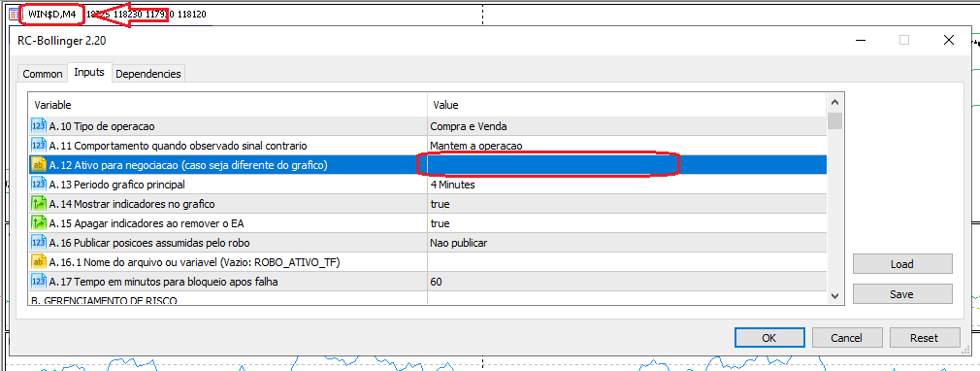980x371 pixels.
Task: Select row A.13 Periodo grafico principal
Action: tap(428, 185)
